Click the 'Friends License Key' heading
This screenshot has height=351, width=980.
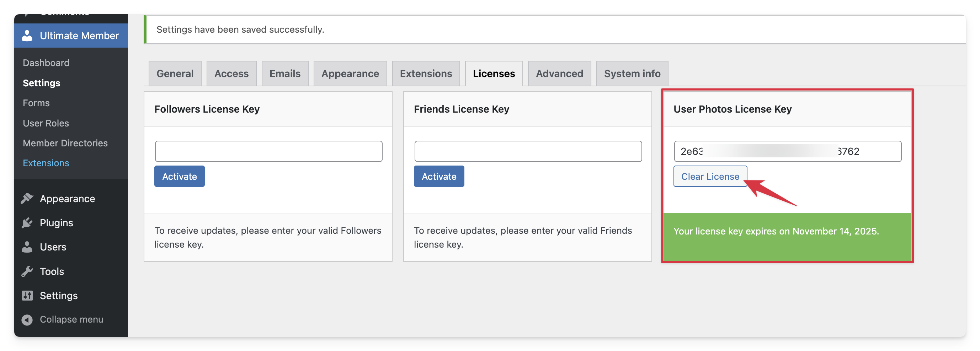(x=462, y=109)
